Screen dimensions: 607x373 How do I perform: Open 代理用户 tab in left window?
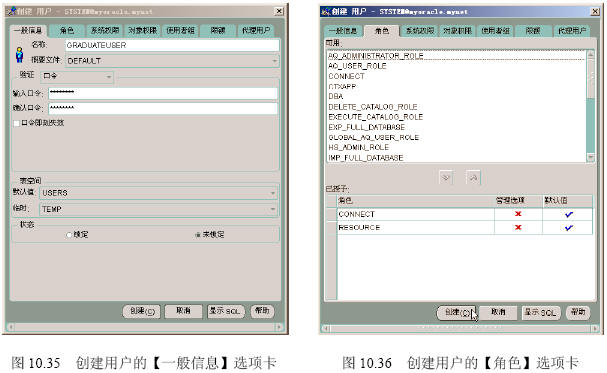(256, 30)
